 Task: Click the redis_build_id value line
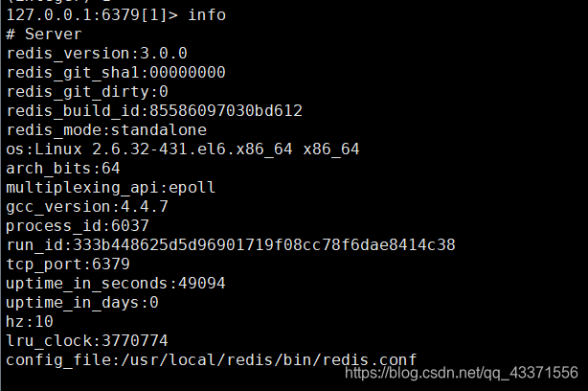(154, 111)
